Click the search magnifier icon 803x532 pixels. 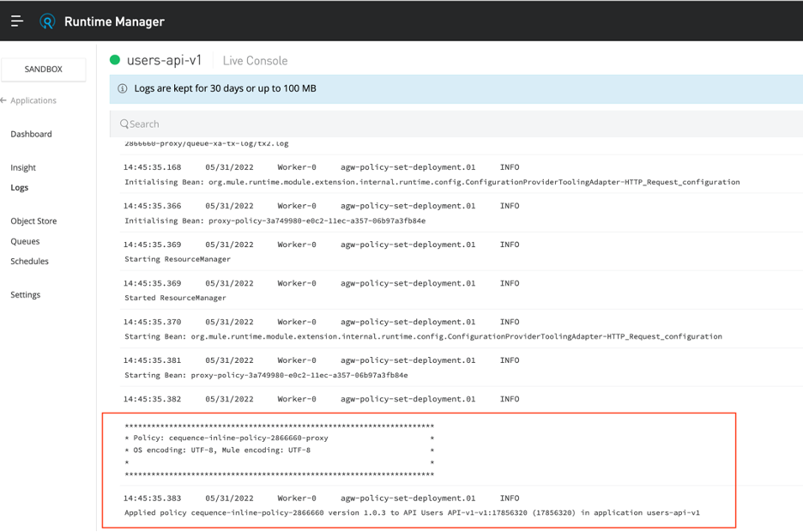(x=124, y=124)
